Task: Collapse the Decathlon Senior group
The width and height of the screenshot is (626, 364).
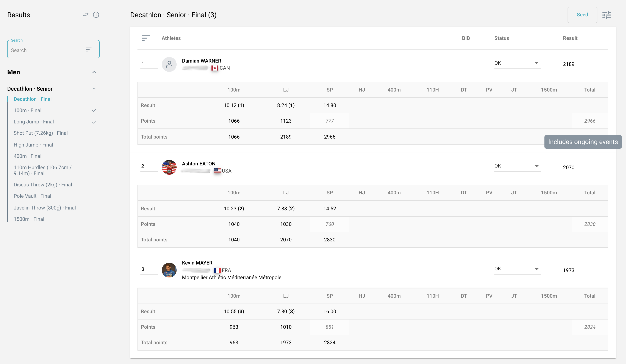Action: click(94, 89)
